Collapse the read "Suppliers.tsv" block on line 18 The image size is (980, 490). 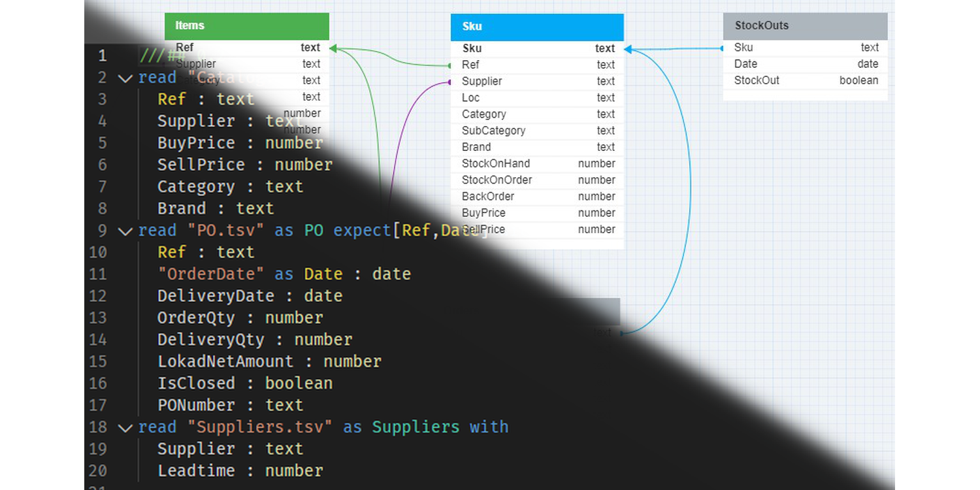[x=125, y=427]
